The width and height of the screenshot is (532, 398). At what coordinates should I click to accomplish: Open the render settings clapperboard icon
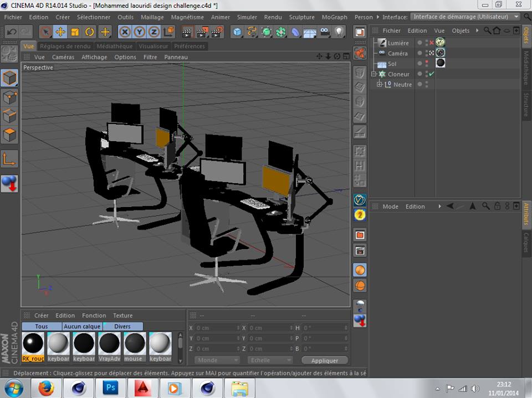coord(216,32)
